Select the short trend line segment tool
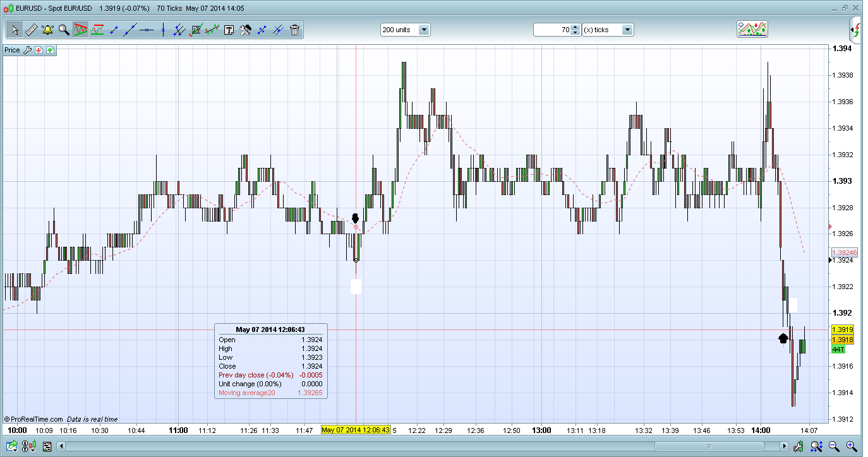Viewport: 868px width, 457px height. pos(114,30)
